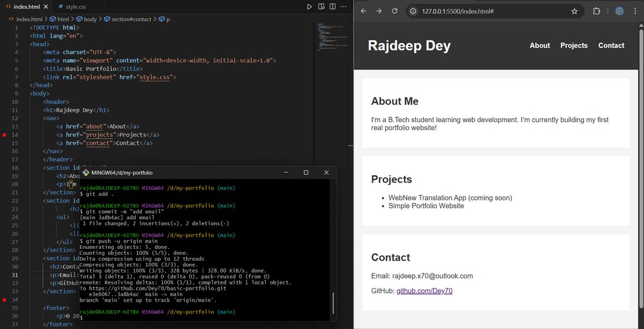Click the Rajdeep Dey page heading
Viewport: 644px width, 329px height.
tap(409, 46)
